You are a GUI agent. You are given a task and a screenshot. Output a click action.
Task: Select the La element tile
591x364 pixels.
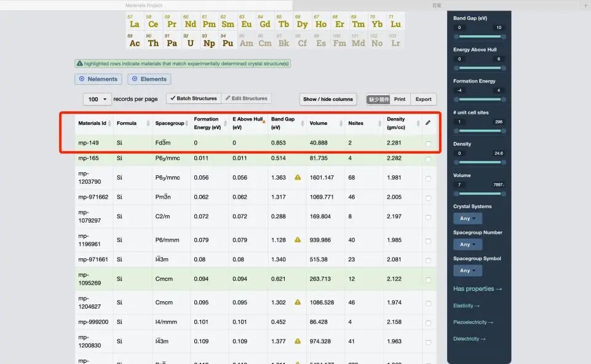pos(135,21)
